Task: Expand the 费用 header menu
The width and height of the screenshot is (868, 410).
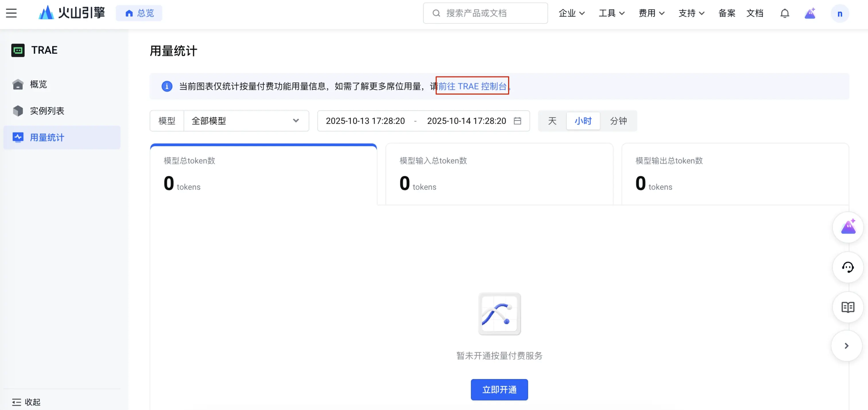Action: click(x=651, y=13)
